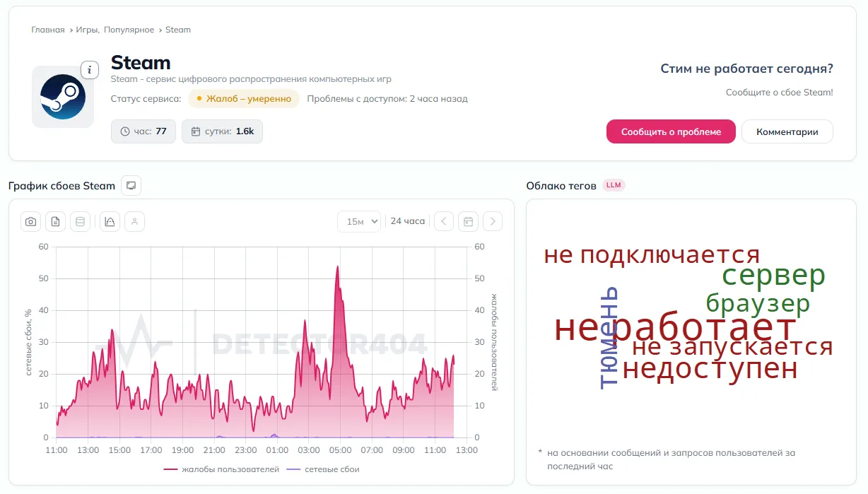Click the chart screenshot camera icon
Viewport: 868px width, 494px height.
(x=30, y=221)
